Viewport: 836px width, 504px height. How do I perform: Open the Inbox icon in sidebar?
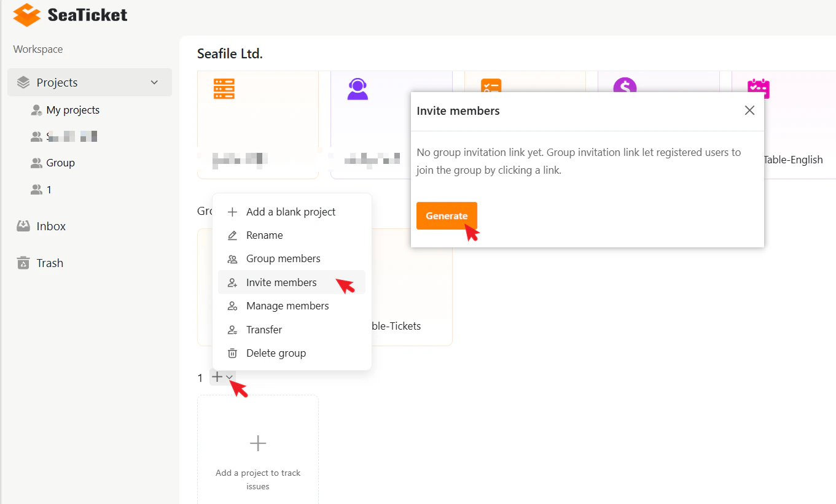tap(23, 226)
